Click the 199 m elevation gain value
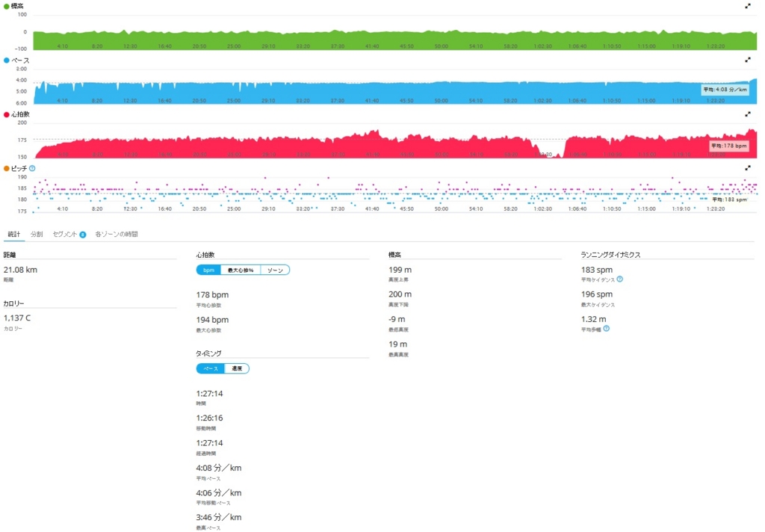Image resolution: width=765 pixels, height=532 pixels. (x=400, y=270)
